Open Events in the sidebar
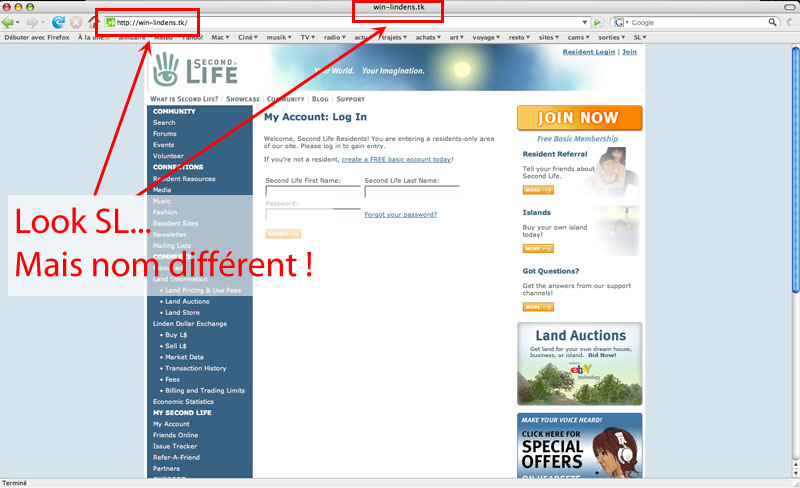The height and width of the screenshot is (488, 800). tap(163, 145)
